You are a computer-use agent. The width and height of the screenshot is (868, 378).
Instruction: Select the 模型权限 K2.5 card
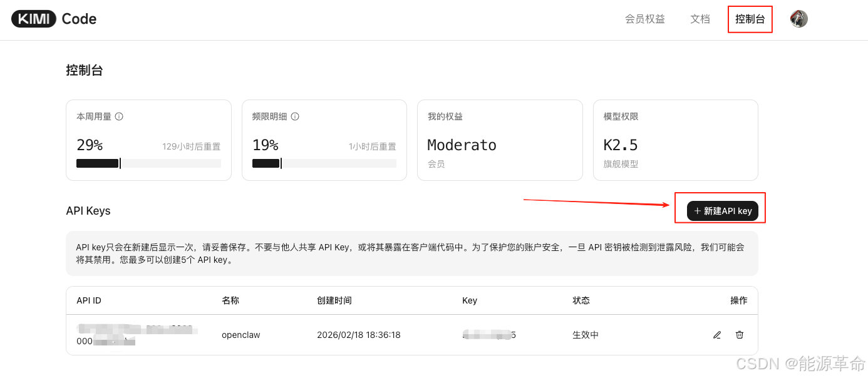[x=676, y=140]
